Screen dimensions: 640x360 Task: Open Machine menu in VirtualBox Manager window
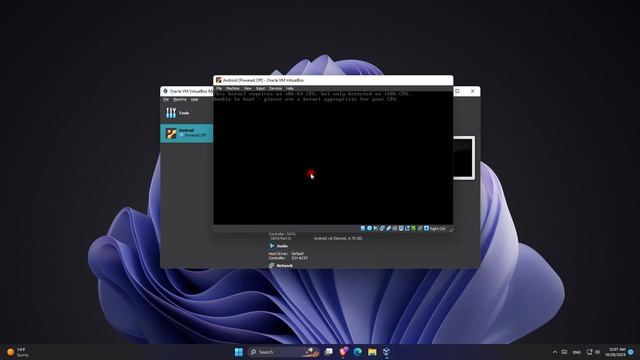(x=180, y=99)
